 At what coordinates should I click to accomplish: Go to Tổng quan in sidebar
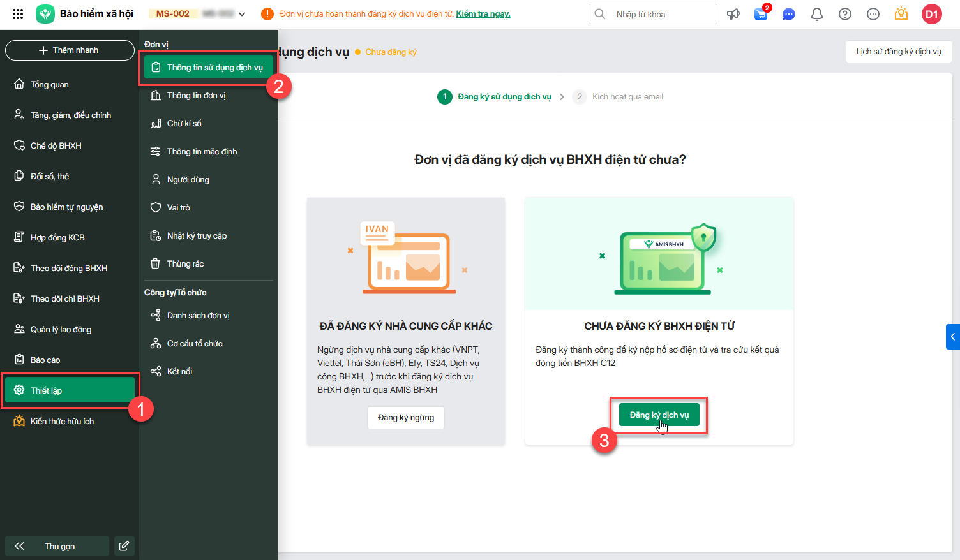(x=70, y=84)
